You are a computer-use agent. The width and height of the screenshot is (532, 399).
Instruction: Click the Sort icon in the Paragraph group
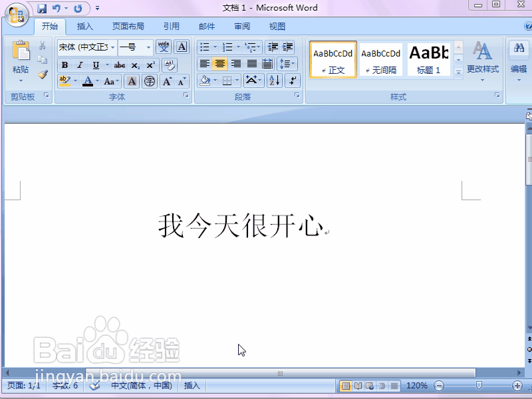(x=274, y=80)
